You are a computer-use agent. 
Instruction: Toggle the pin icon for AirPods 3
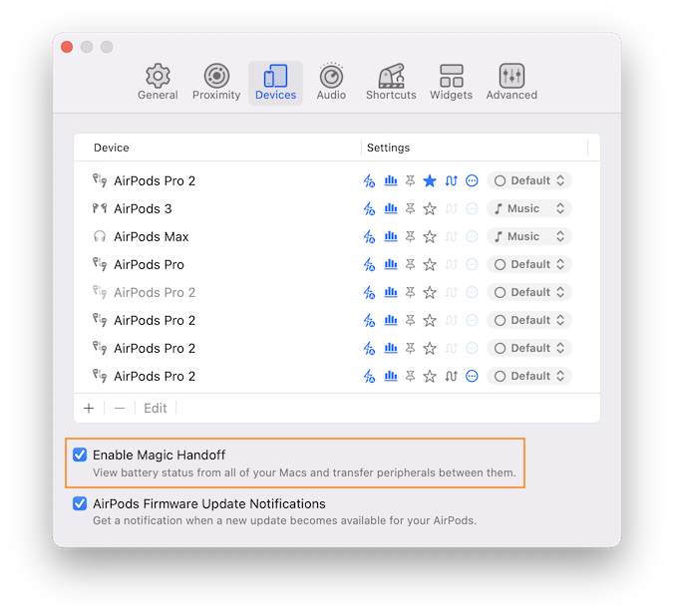[x=411, y=209]
